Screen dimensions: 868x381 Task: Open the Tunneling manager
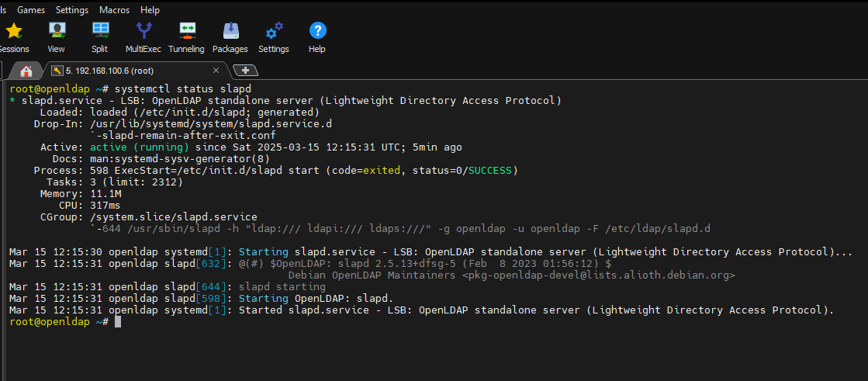(186, 36)
